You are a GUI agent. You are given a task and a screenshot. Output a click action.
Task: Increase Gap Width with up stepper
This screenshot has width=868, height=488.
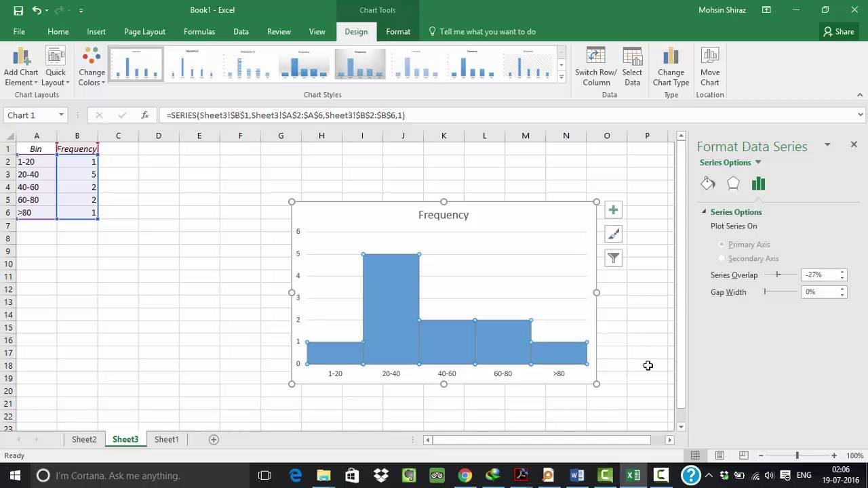pyautogui.click(x=842, y=289)
